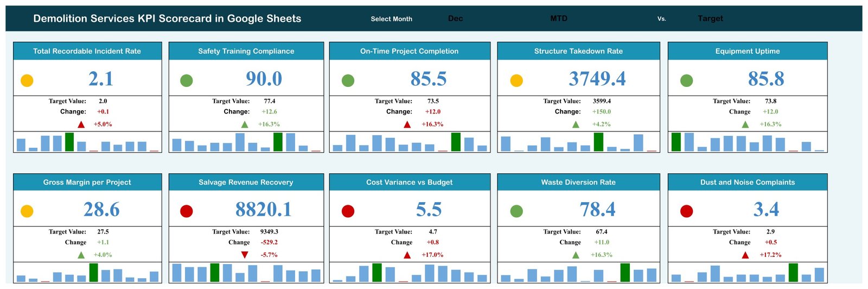Click the green status dot for Waste Diversion Rate
This screenshot has width=868, height=289.
[516, 211]
